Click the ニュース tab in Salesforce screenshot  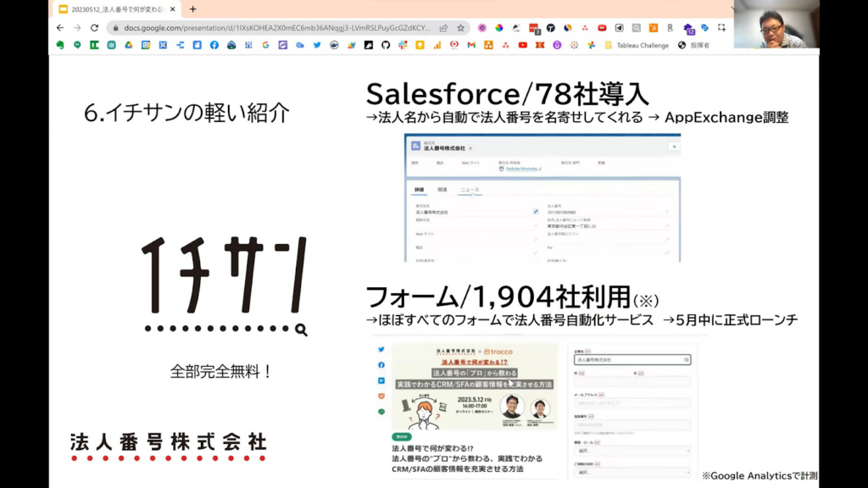point(468,189)
